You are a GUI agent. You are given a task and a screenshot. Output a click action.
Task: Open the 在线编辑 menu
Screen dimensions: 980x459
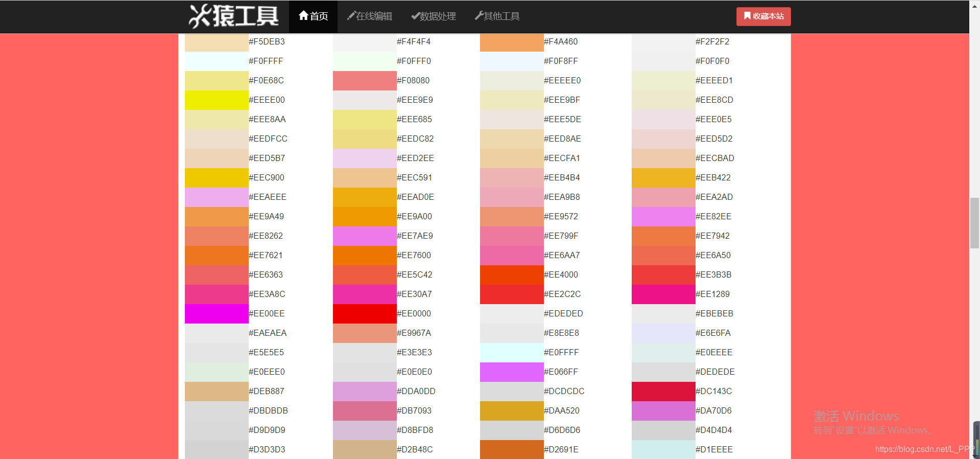(x=369, y=16)
